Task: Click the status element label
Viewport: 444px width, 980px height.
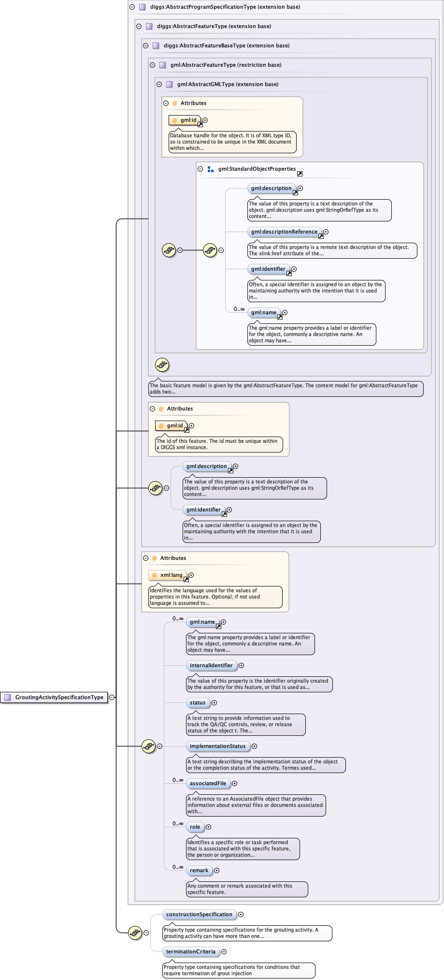Action: tap(197, 702)
